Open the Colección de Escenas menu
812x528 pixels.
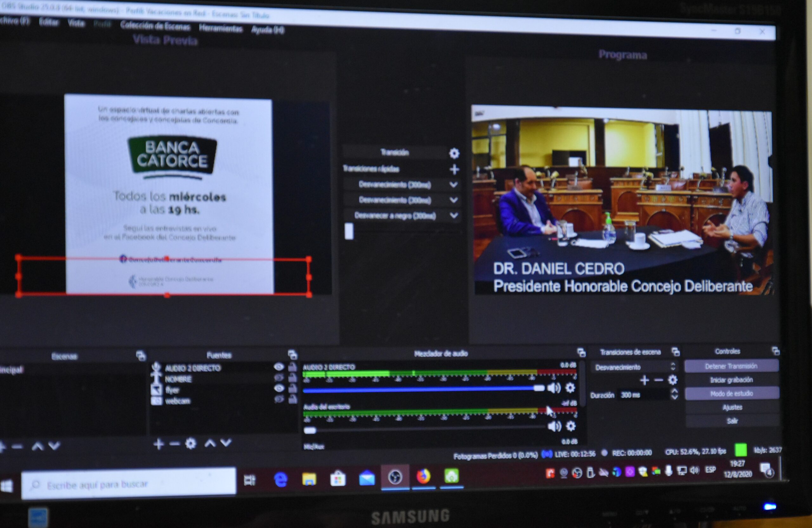tap(155, 26)
